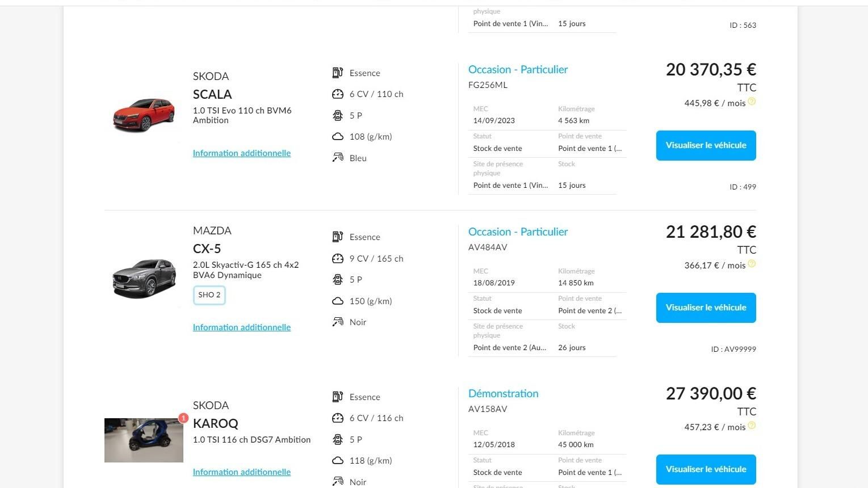Image resolution: width=868 pixels, height=488 pixels.
Task: Open the Skoda Karoq photo thumbnail
Action: pyautogui.click(x=144, y=440)
